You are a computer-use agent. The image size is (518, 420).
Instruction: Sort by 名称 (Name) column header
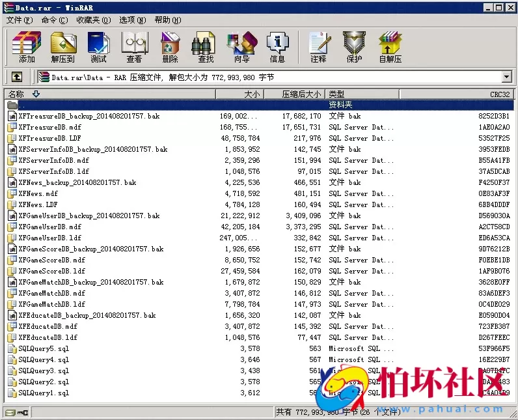[x=110, y=94]
